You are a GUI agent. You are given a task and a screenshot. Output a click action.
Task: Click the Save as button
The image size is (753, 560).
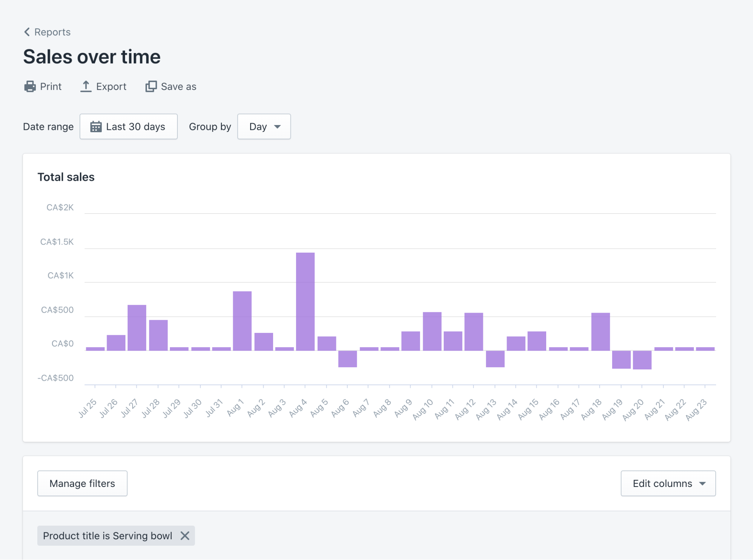point(171,87)
